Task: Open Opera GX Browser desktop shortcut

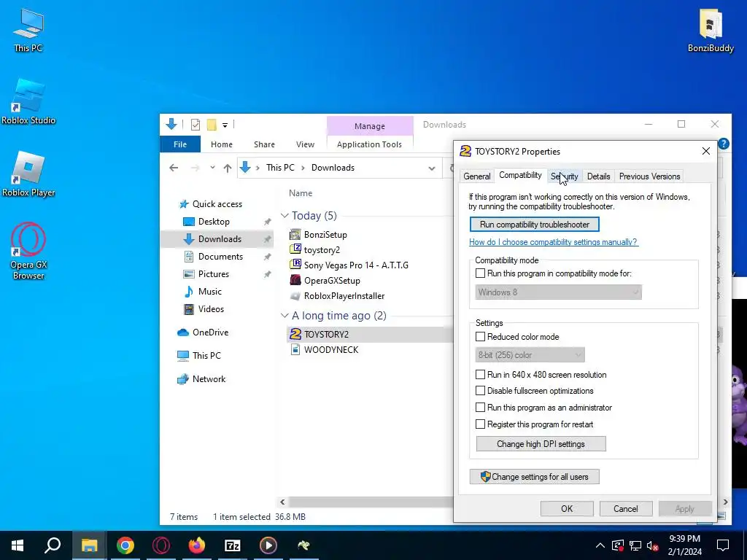Action: click(28, 251)
